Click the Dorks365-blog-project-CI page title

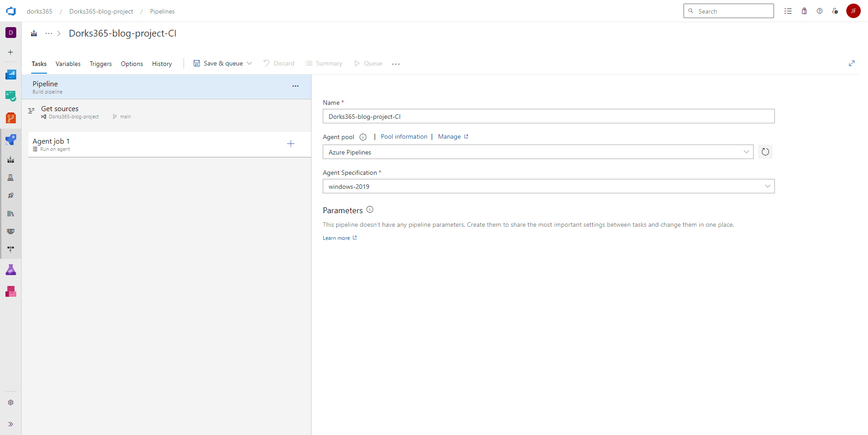(123, 33)
